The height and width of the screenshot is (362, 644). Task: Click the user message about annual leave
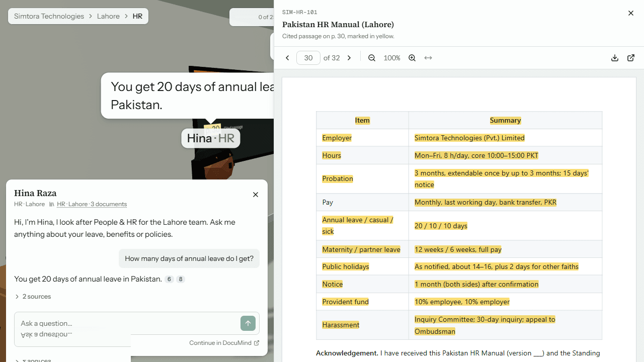pyautogui.click(x=189, y=258)
